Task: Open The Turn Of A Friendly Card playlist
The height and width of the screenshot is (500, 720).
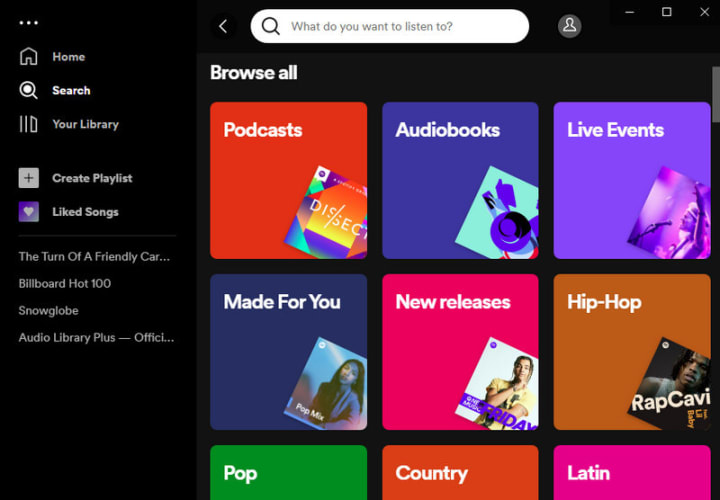Action: point(95,257)
